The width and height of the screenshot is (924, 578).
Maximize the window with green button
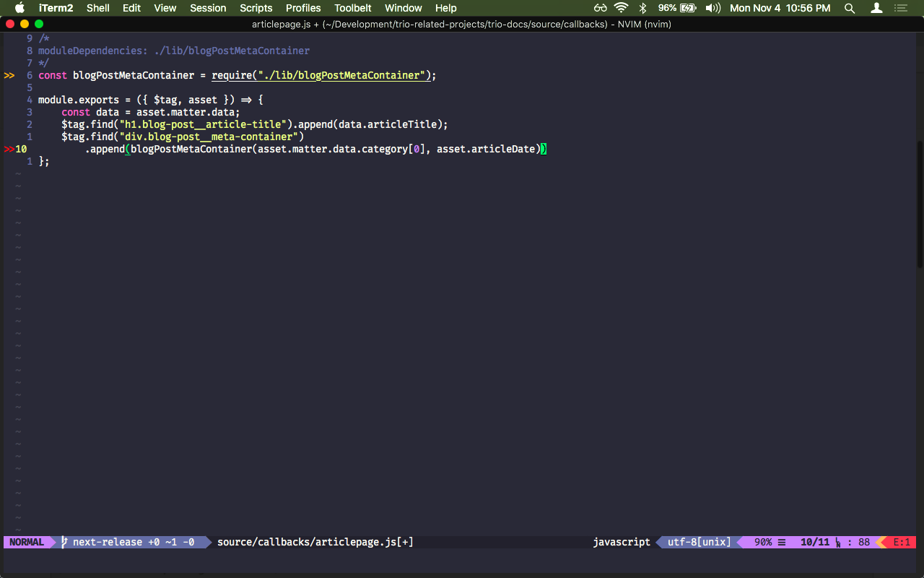[x=39, y=24]
